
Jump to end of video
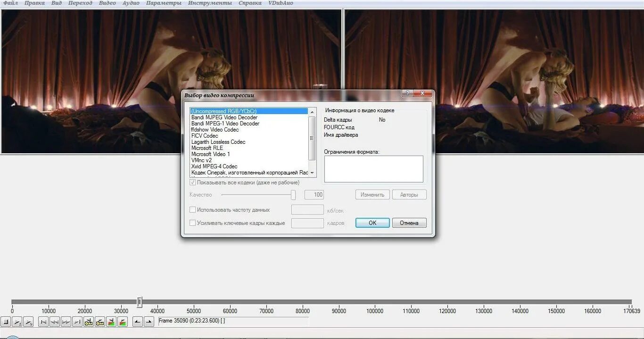(x=77, y=322)
